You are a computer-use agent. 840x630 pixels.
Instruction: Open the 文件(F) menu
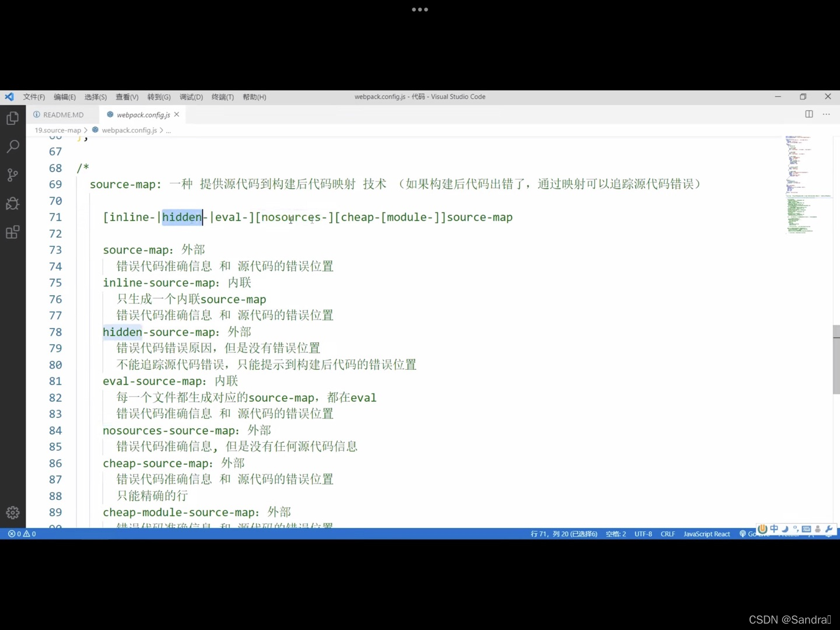[x=34, y=97]
